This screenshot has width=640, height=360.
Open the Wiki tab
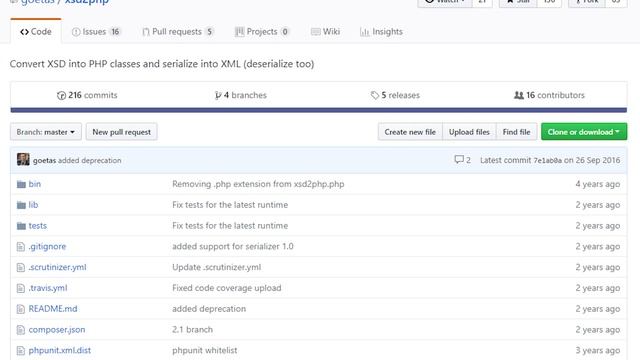325,31
